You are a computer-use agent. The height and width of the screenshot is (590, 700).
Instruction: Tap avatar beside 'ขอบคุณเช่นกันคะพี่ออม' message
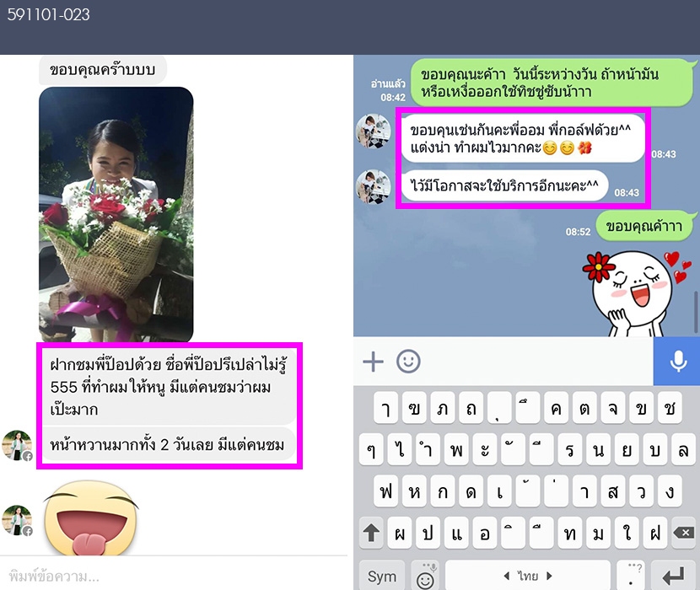tap(374, 131)
